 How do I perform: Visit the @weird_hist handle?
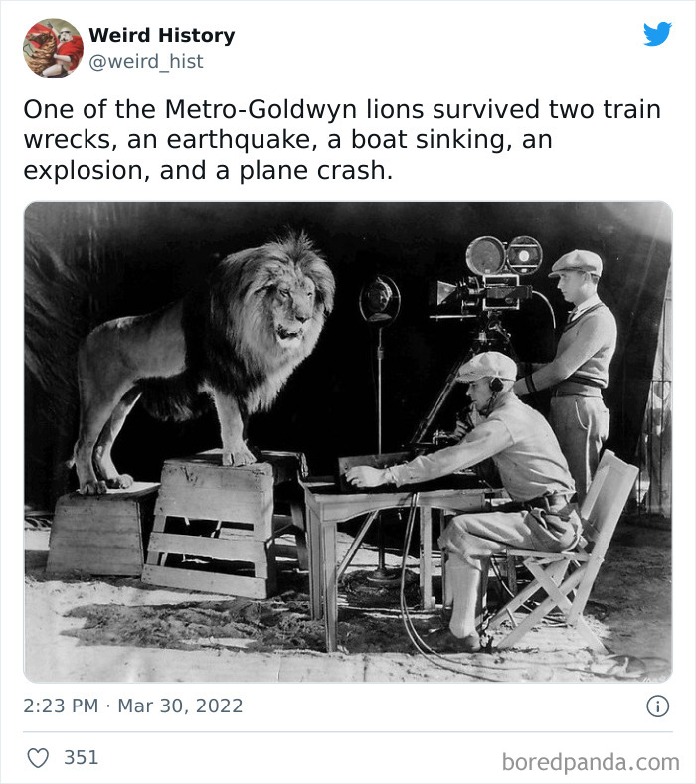tap(145, 61)
